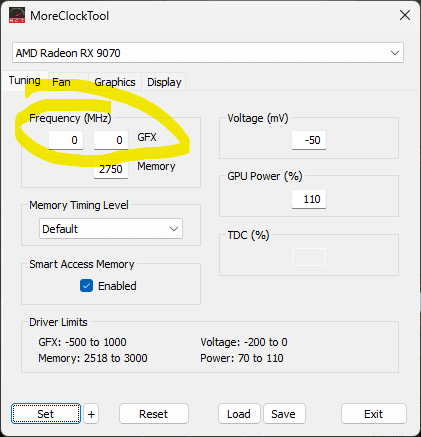Click the 'Frequency (MHz)' group label
Screen dimensions: 421x437
[x=70, y=118]
